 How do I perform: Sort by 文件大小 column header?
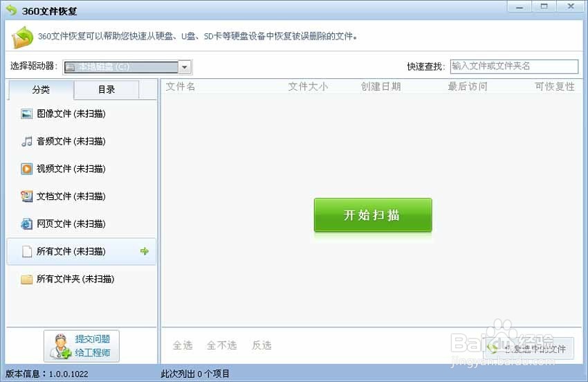pos(308,87)
